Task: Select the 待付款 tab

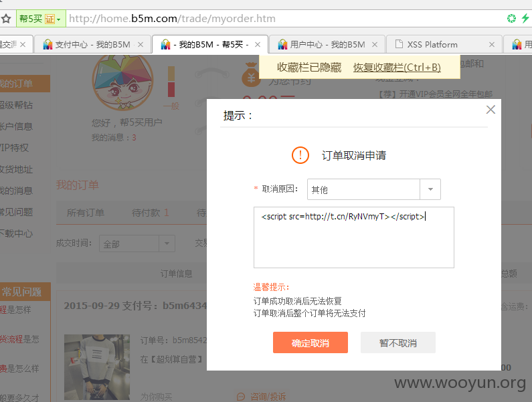Action: 151,213
